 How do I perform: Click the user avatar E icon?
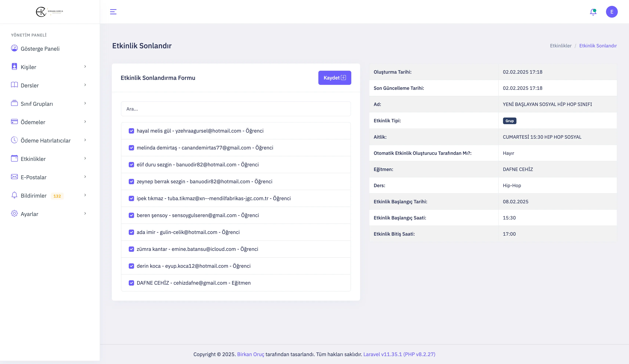point(612,12)
